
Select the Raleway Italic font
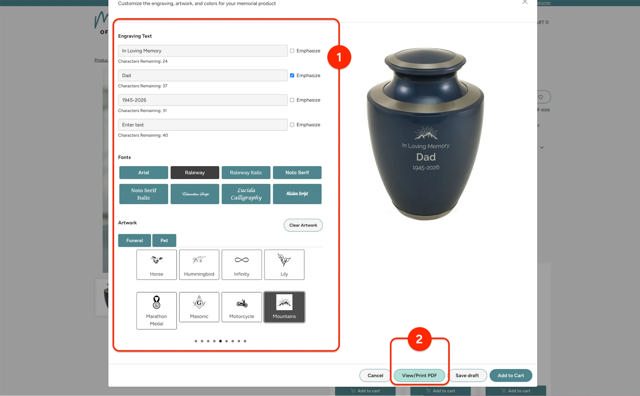[x=246, y=172]
